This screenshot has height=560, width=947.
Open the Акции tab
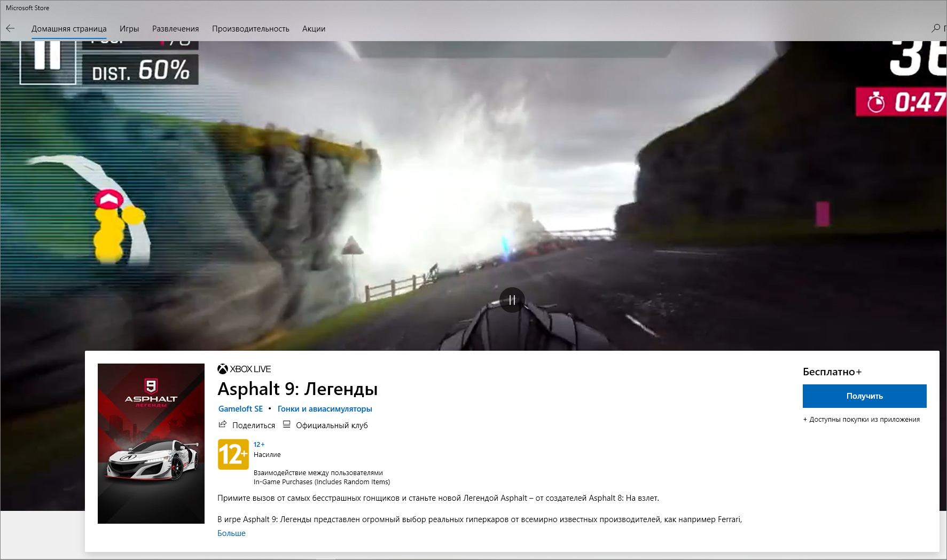click(314, 29)
